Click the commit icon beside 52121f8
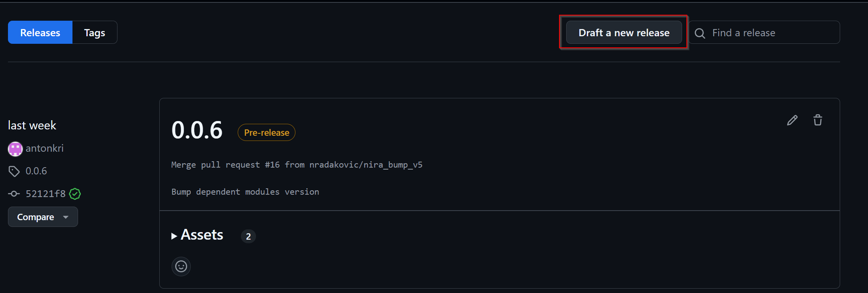 pos(14,194)
